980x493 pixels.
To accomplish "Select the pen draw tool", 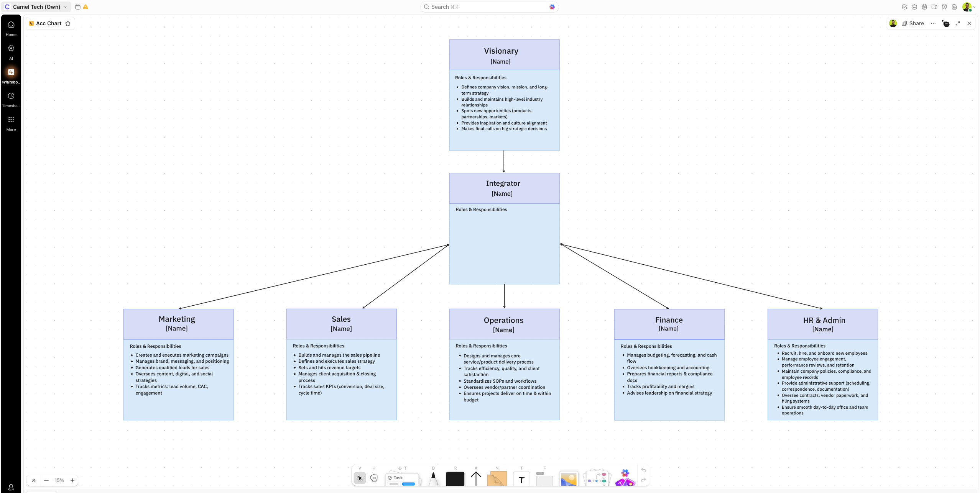I will 433,478.
